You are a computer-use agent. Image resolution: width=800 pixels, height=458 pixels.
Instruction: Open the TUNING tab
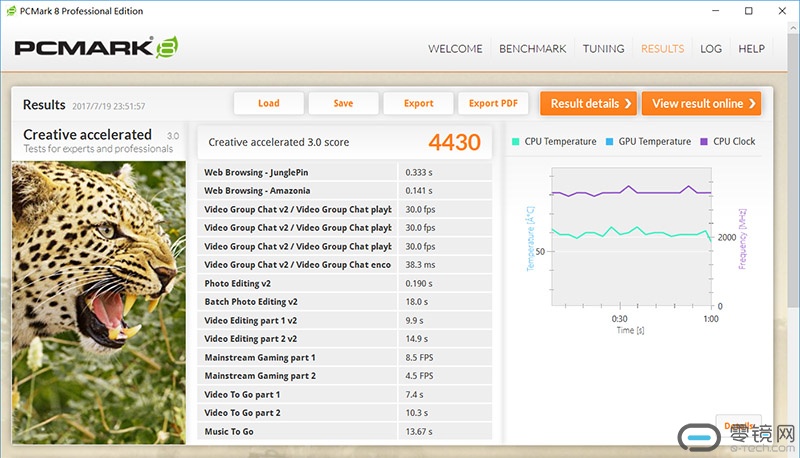click(604, 48)
